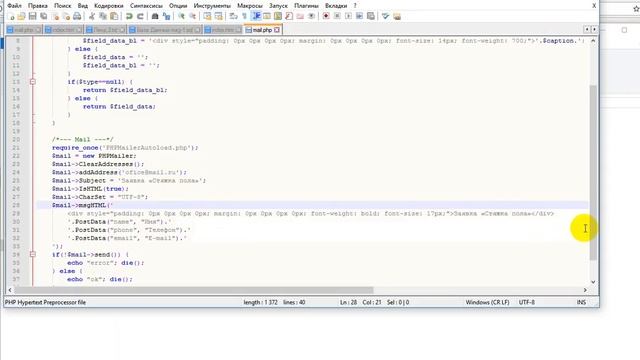Click the last plugin icon in toolbar
This screenshot has height=360, width=640.
coord(397,16)
